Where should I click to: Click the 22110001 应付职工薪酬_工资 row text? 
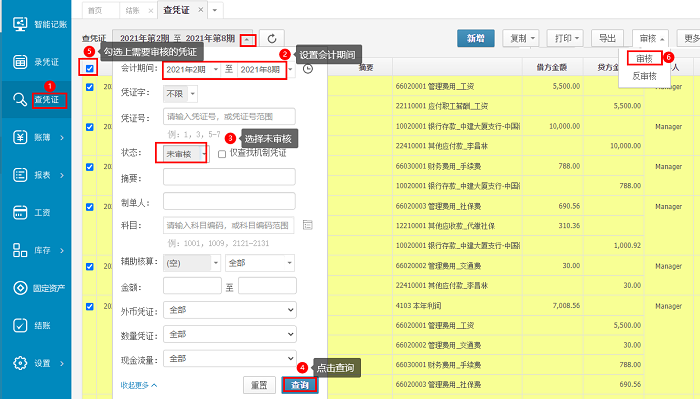point(442,106)
